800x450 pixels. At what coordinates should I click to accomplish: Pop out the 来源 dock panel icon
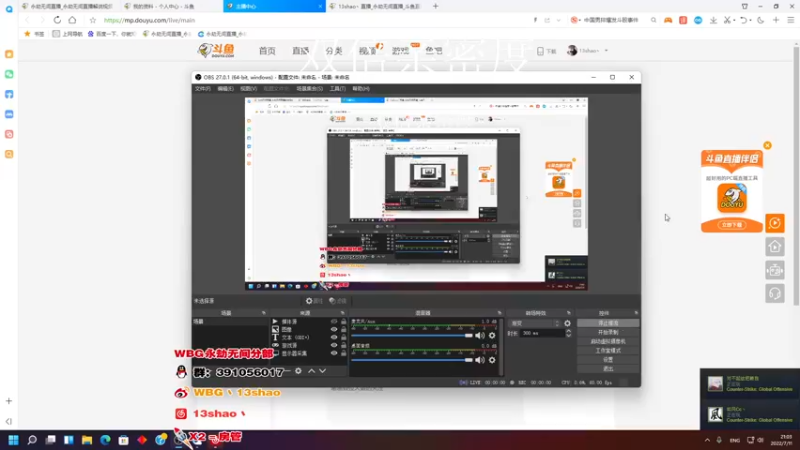click(342, 313)
